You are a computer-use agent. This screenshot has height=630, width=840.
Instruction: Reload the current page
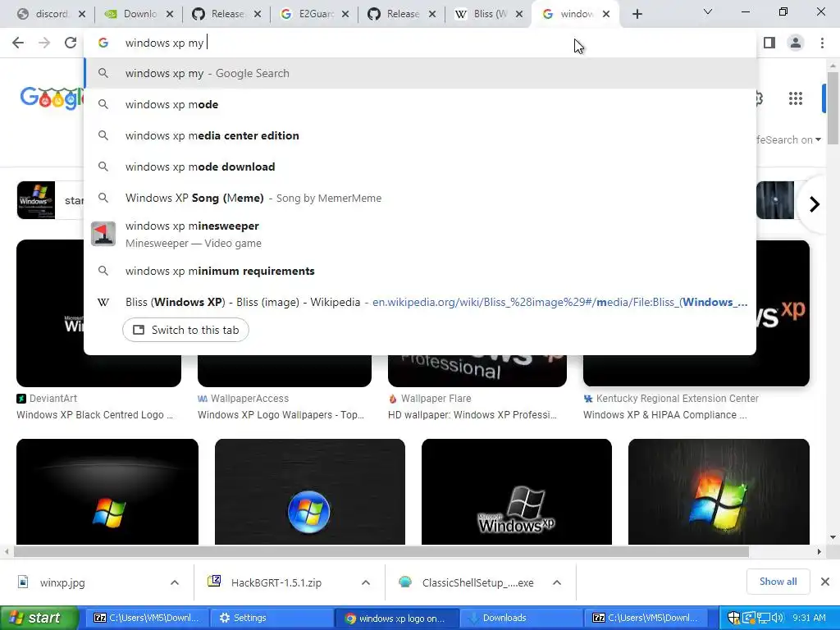pyautogui.click(x=71, y=43)
